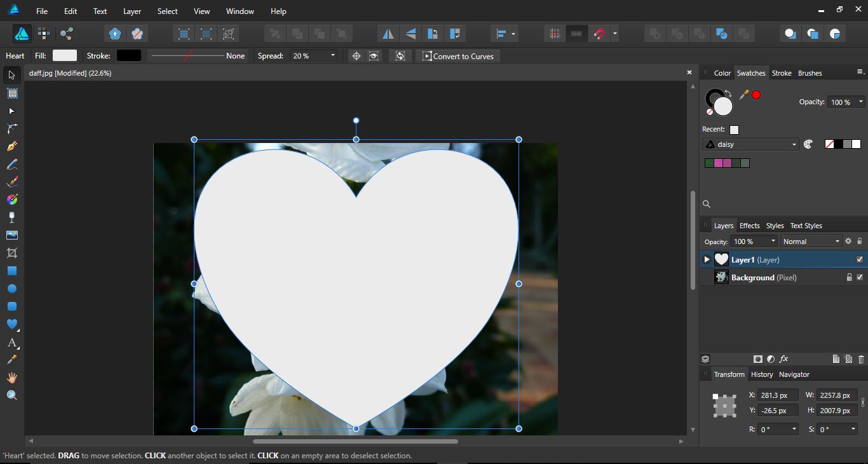Open the Normal blend mode dropdown
Screen dimensions: 868x464
pyautogui.click(x=810, y=242)
